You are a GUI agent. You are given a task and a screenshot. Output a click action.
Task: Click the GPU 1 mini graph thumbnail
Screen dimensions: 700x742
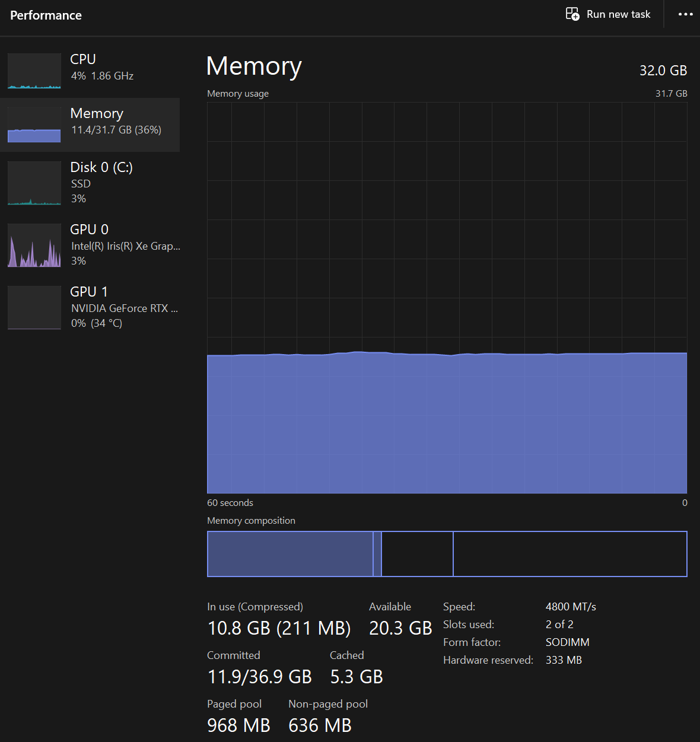point(34,308)
